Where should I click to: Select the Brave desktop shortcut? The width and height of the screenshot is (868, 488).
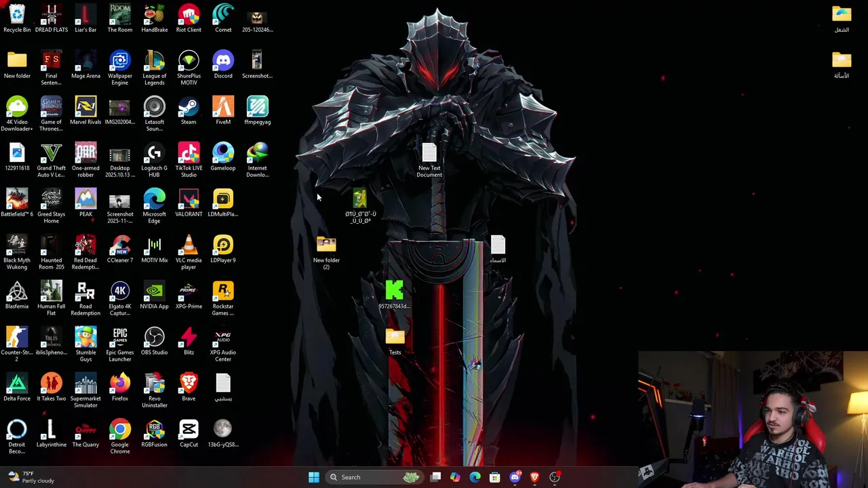(189, 387)
